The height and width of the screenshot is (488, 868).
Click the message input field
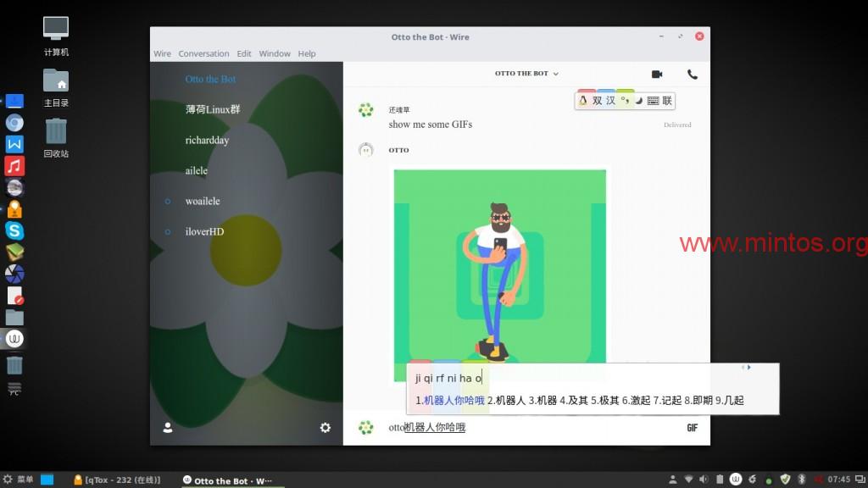pos(534,428)
